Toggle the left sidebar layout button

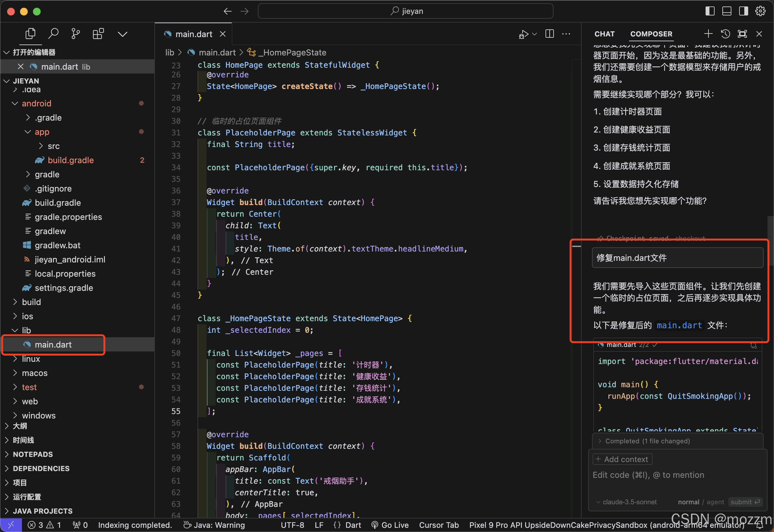710,11
